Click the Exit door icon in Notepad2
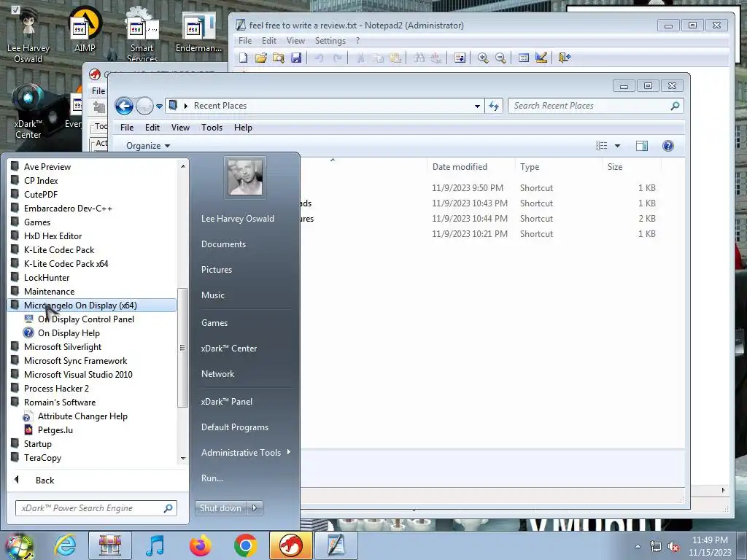This screenshot has height=560, width=747. point(564,58)
